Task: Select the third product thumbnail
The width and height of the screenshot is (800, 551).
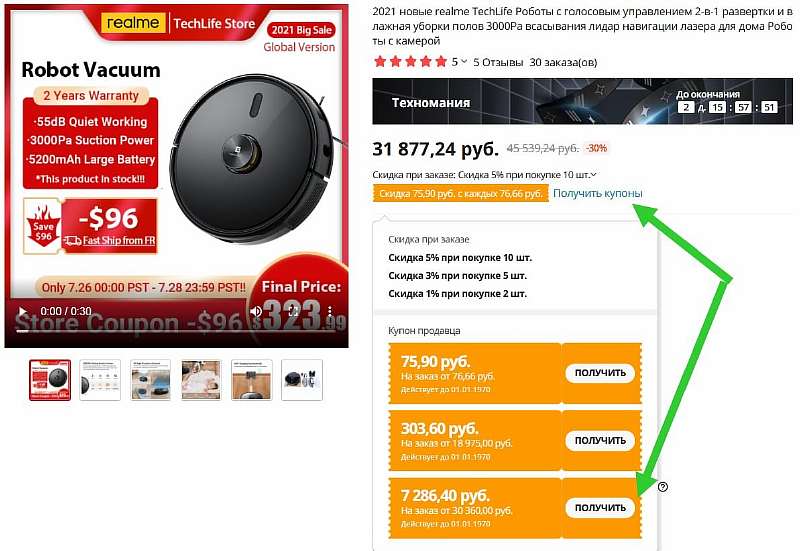Action: click(x=151, y=380)
